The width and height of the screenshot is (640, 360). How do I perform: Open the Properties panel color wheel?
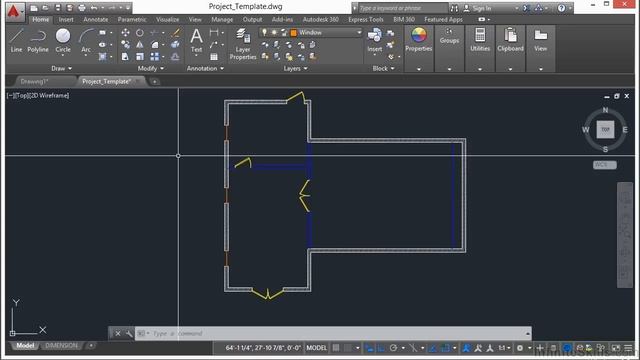(418, 36)
